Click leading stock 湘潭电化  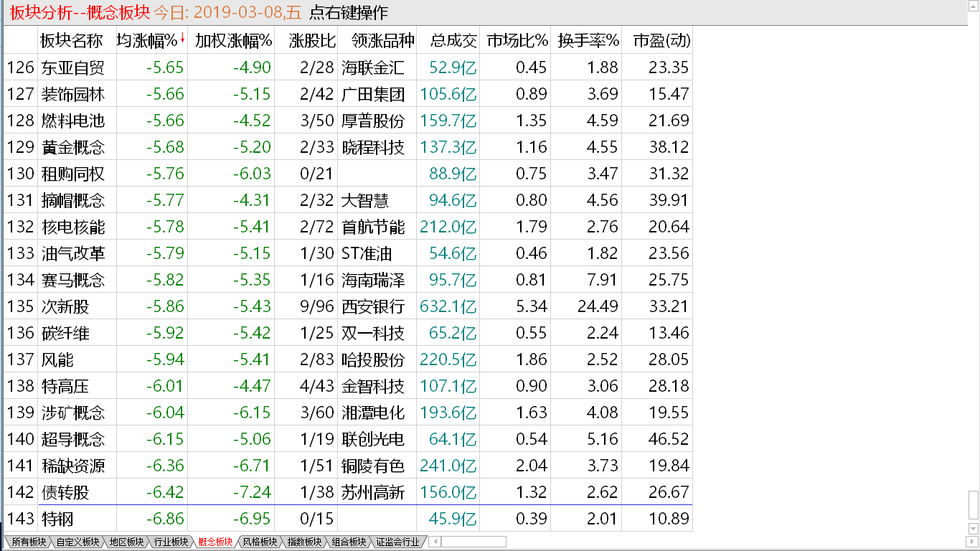pos(373,413)
